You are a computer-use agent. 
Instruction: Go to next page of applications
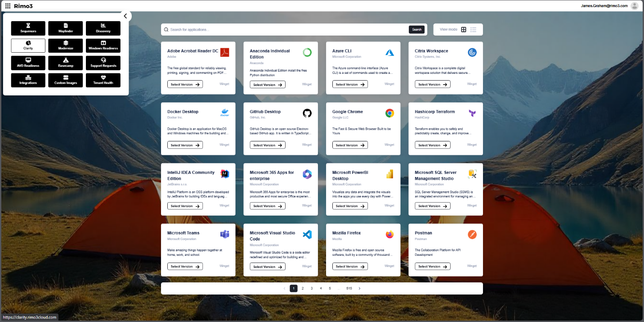pos(359,288)
